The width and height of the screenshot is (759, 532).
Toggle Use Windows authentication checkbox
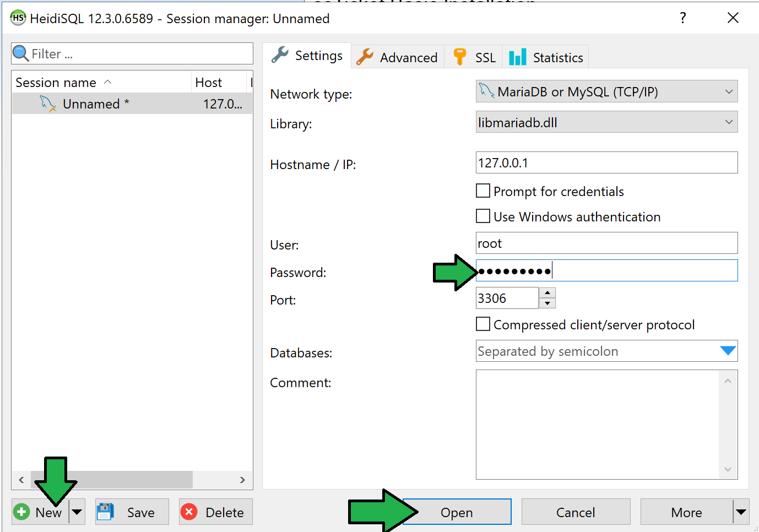(483, 216)
